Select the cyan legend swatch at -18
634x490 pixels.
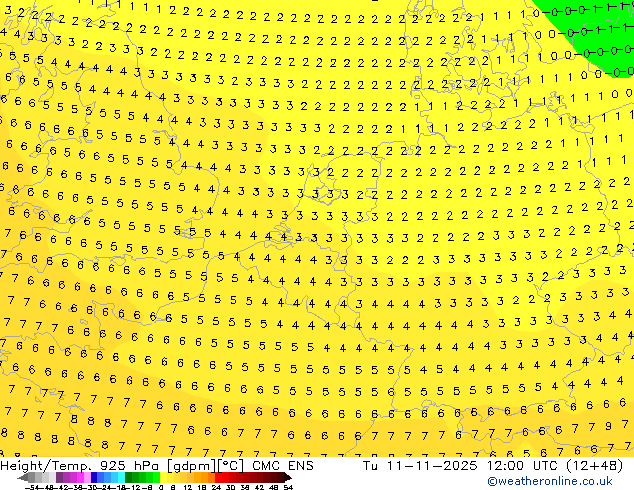(x=122, y=477)
